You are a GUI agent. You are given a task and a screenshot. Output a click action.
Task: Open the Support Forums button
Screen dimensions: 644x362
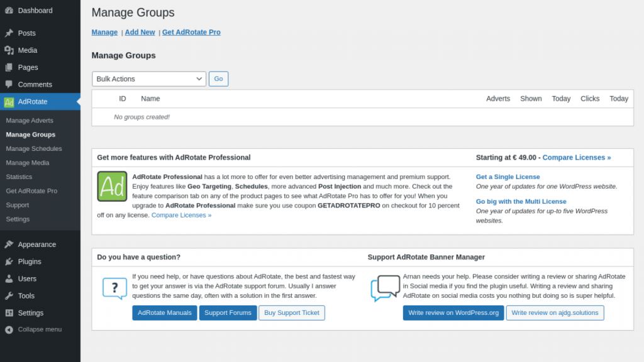coord(228,313)
